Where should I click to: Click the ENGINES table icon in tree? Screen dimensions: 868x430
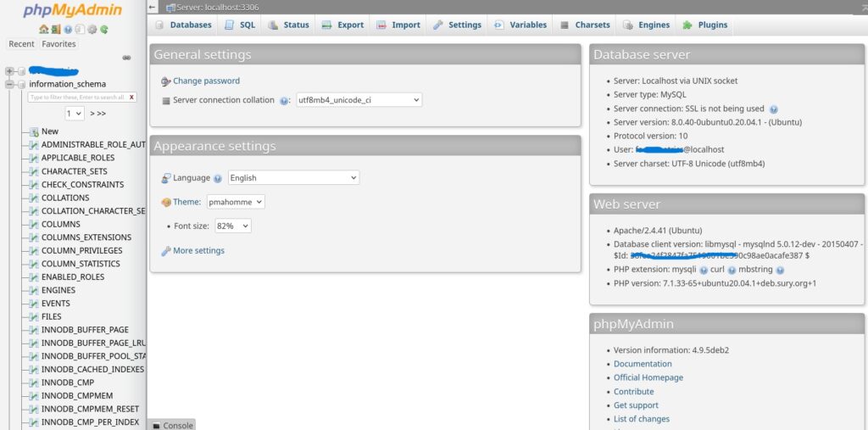(x=34, y=290)
